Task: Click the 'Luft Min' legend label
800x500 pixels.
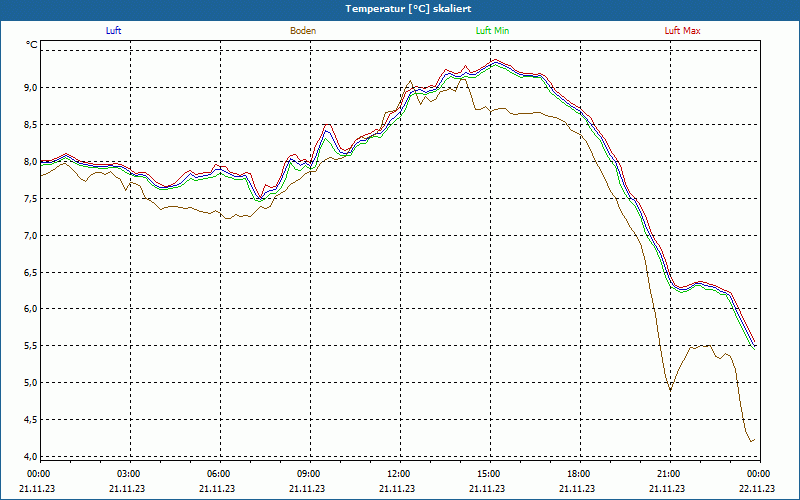Action: pos(492,31)
